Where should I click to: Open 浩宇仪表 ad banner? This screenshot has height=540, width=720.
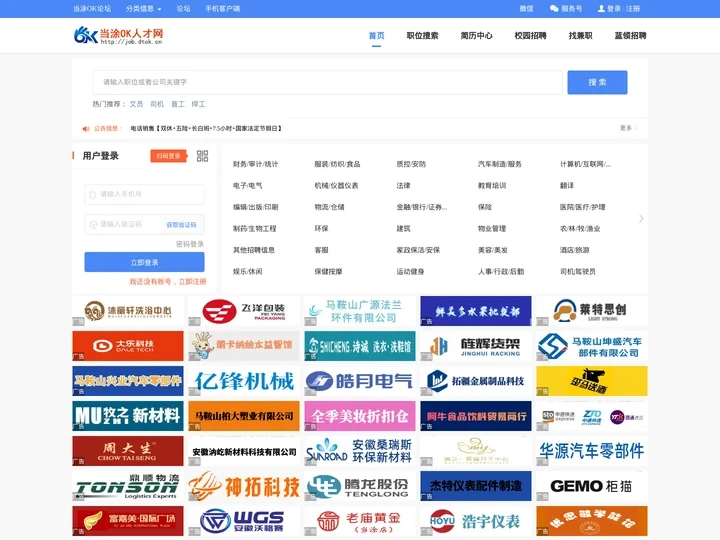476,521
